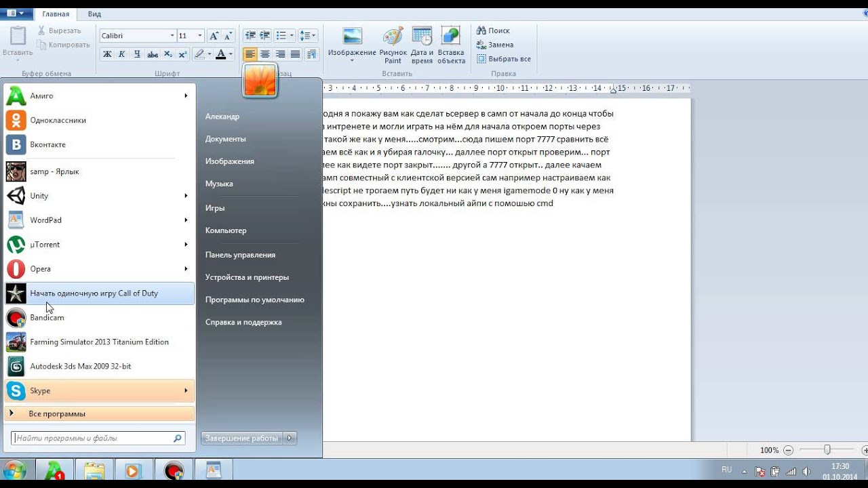The image size is (868, 488).
Task: Open Панель управления in Start menu
Action: (x=241, y=255)
